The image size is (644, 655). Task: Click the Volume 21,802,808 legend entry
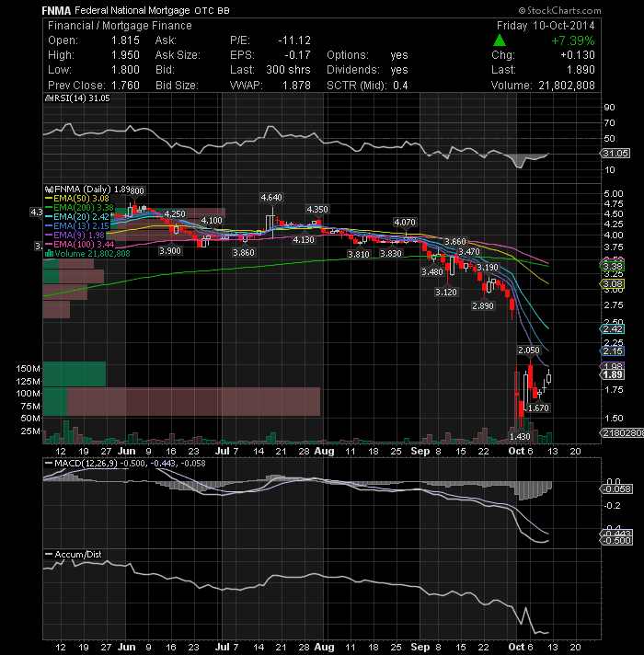click(87, 254)
